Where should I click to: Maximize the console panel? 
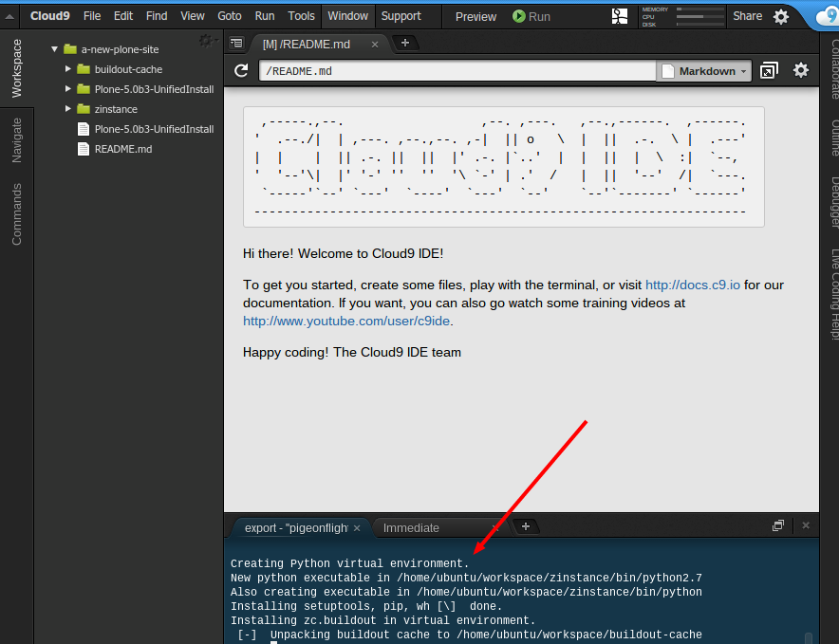pos(778,525)
